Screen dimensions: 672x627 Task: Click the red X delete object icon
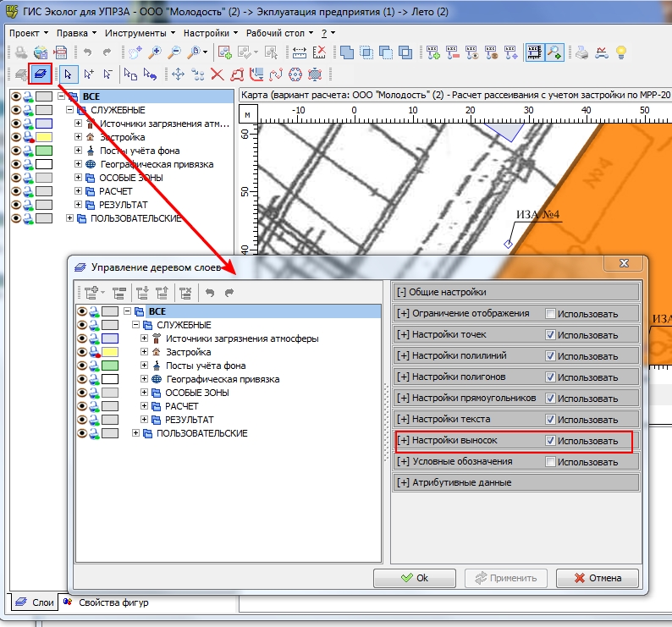click(218, 74)
